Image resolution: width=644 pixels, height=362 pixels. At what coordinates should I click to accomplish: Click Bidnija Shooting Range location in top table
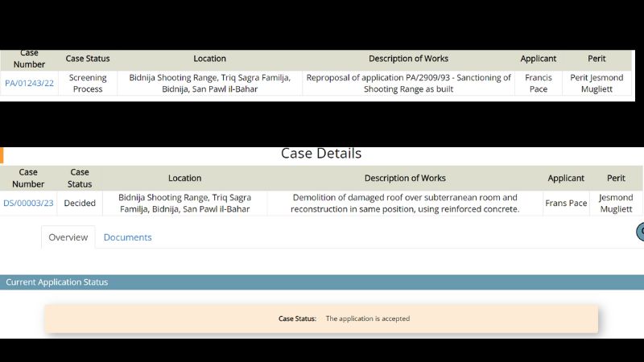pos(209,84)
